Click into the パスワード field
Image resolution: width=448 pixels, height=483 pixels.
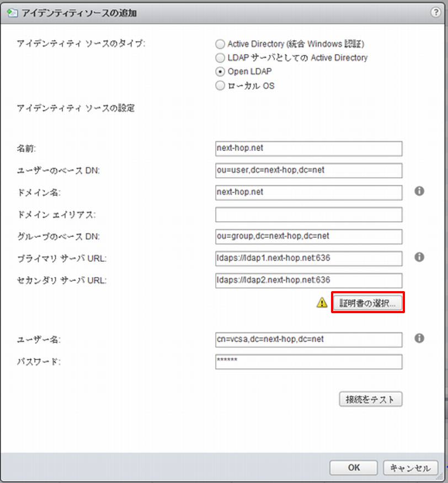[308, 361]
